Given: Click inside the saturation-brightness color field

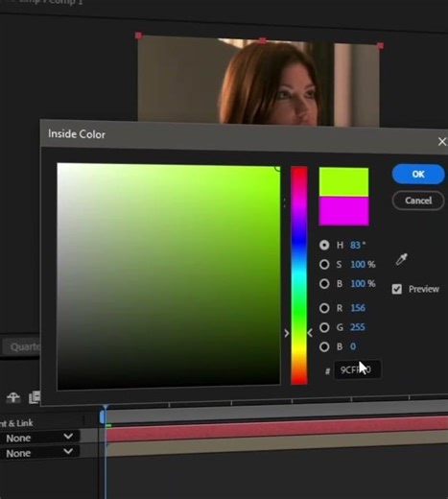Looking at the screenshot, I should pos(169,275).
